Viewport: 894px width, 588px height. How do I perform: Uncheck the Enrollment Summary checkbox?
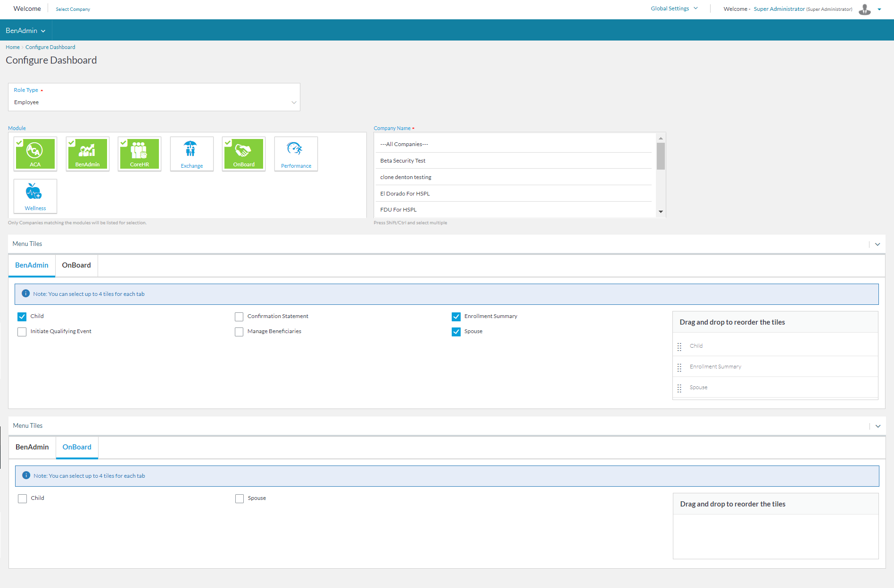(456, 317)
